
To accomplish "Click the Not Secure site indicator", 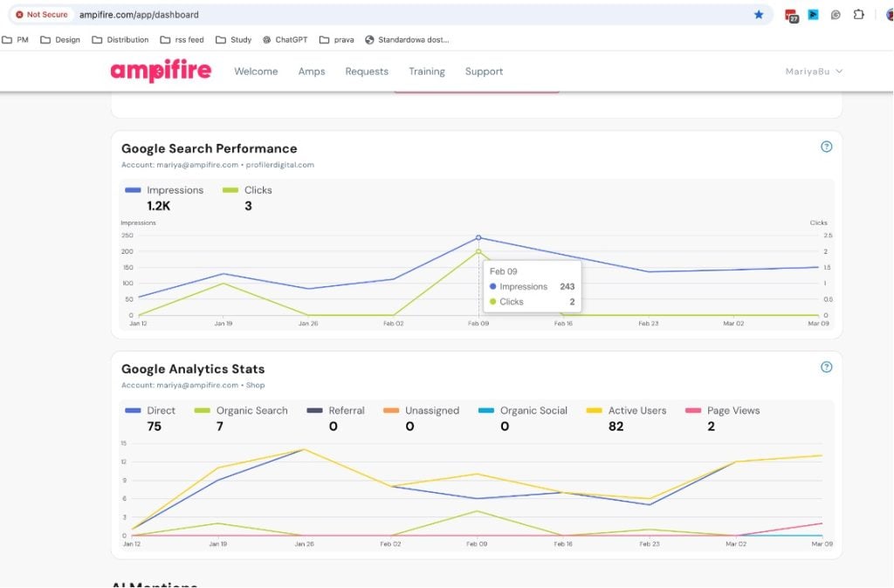I will pyautogui.click(x=42, y=15).
